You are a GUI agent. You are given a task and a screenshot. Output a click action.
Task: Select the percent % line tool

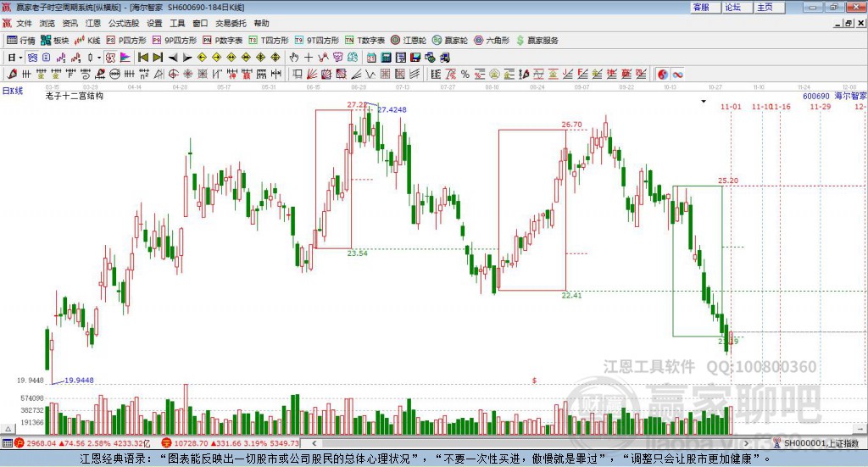(465, 74)
